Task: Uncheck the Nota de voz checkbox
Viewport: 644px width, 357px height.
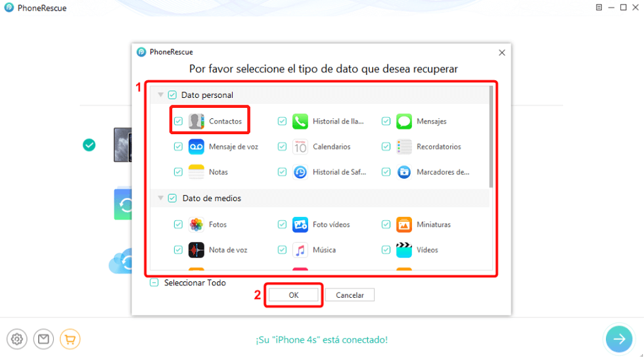Action: tap(178, 250)
